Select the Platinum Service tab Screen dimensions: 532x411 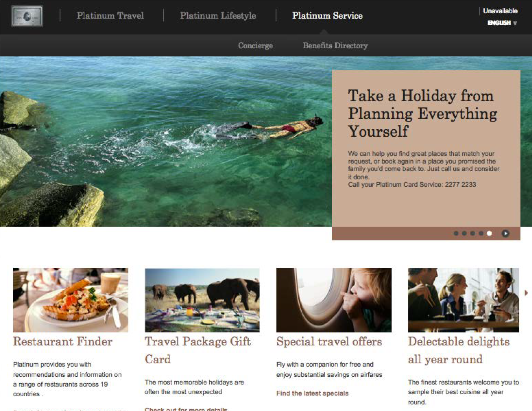point(327,15)
